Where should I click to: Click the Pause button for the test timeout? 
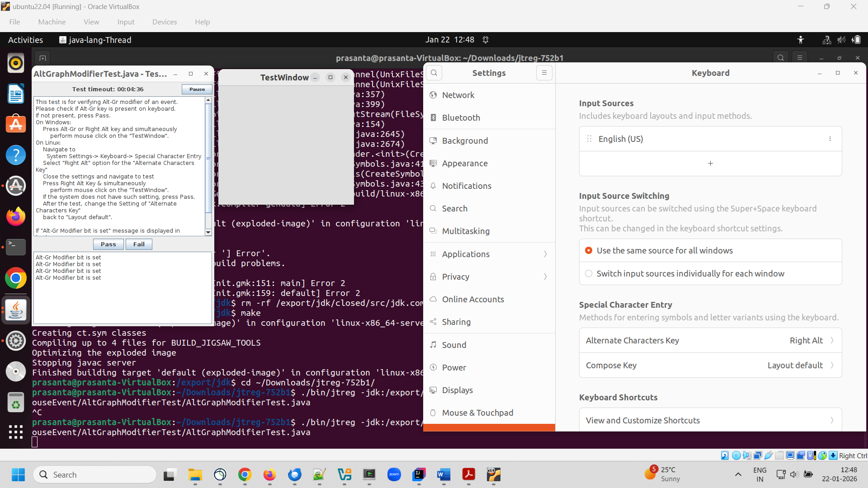click(x=197, y=89)
